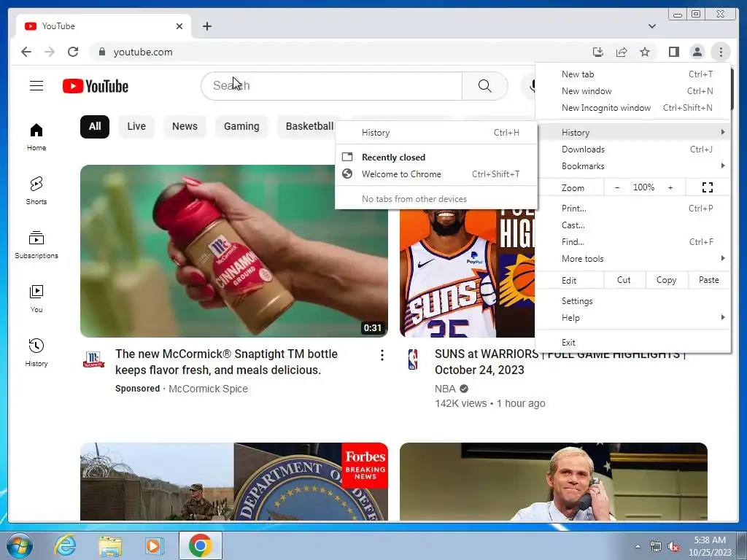Click the NBA channel avatar
747x560 pixels.
tap(413, 359)
